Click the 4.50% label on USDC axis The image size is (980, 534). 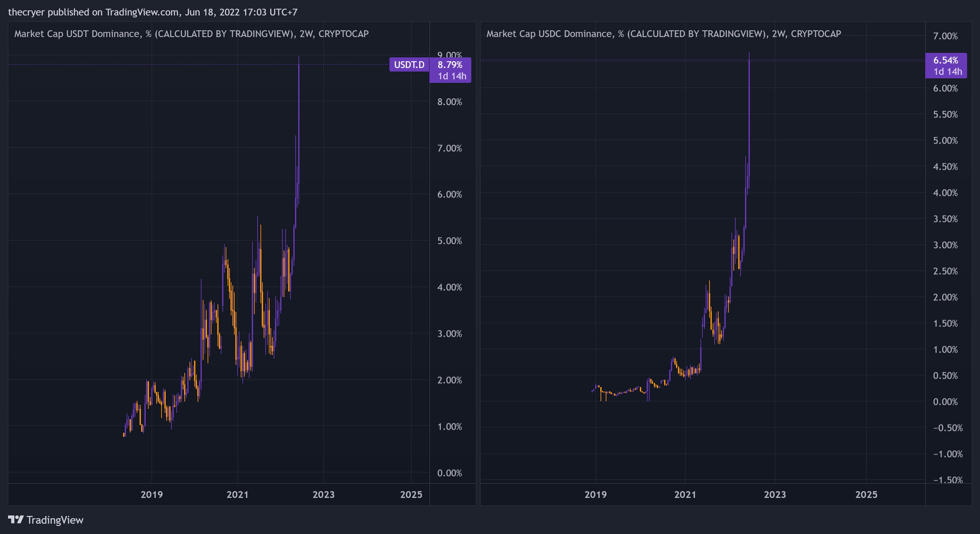pyautogui.click(x=946, y=167)
